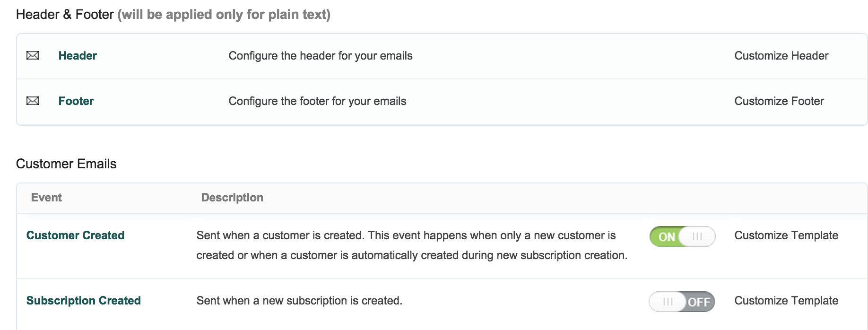Open the Footer email settings link
Image resolution: width=868 pixels, height=330 pixels.
[76, 101]
